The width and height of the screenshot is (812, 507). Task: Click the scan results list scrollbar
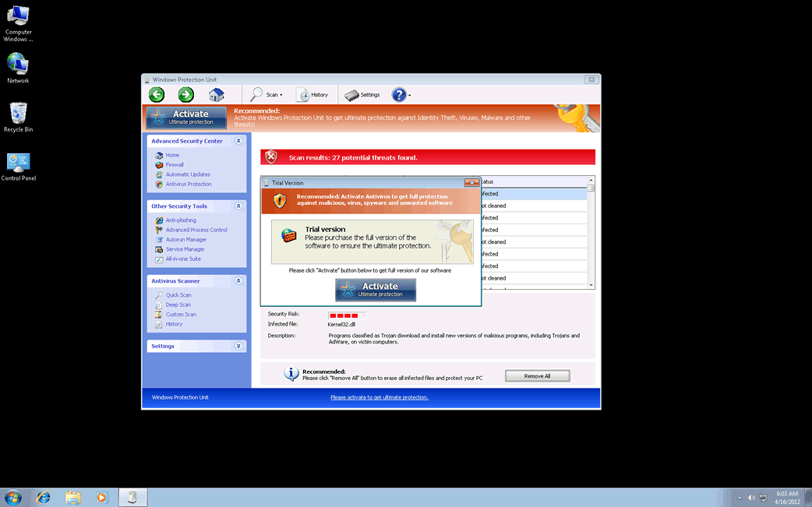tap(591, 234)
